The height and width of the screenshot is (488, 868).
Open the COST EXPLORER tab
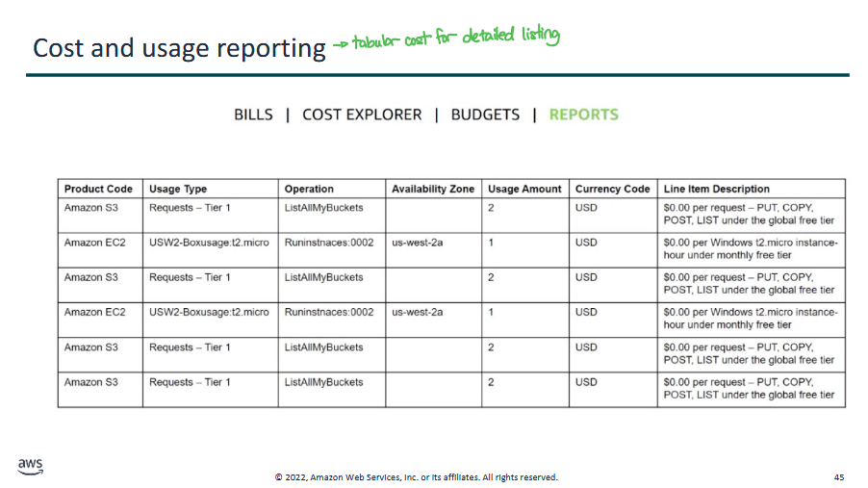(x=362, y=115)
